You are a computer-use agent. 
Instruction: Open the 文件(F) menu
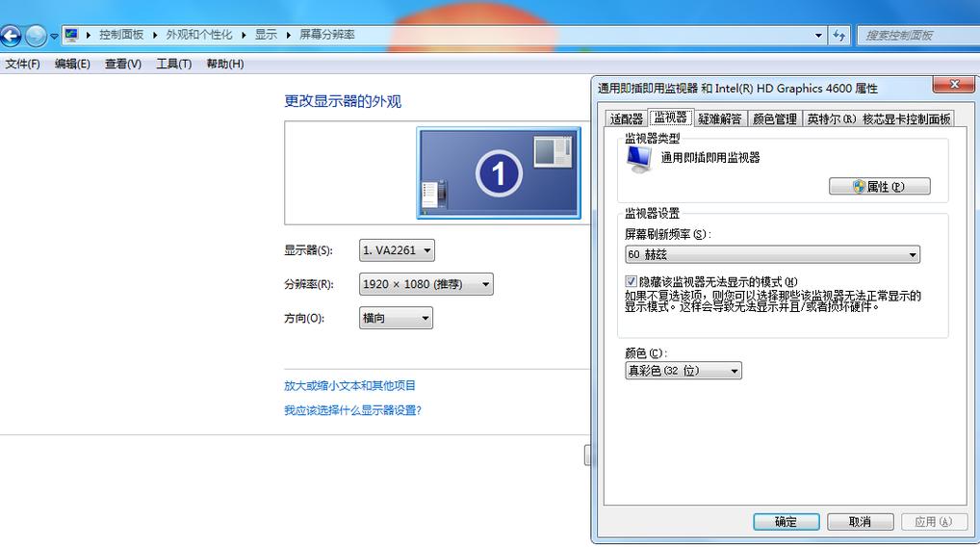coord(22,64)
